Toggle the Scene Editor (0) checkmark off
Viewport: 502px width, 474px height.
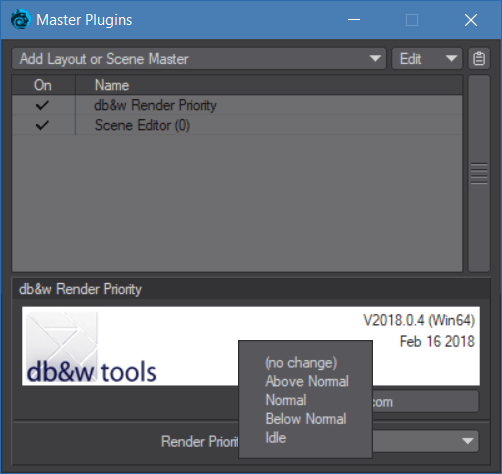pos(42,125)
